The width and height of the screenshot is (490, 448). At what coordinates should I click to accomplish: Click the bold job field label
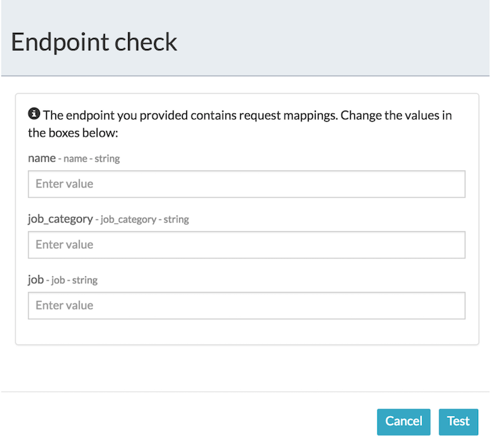36,280
